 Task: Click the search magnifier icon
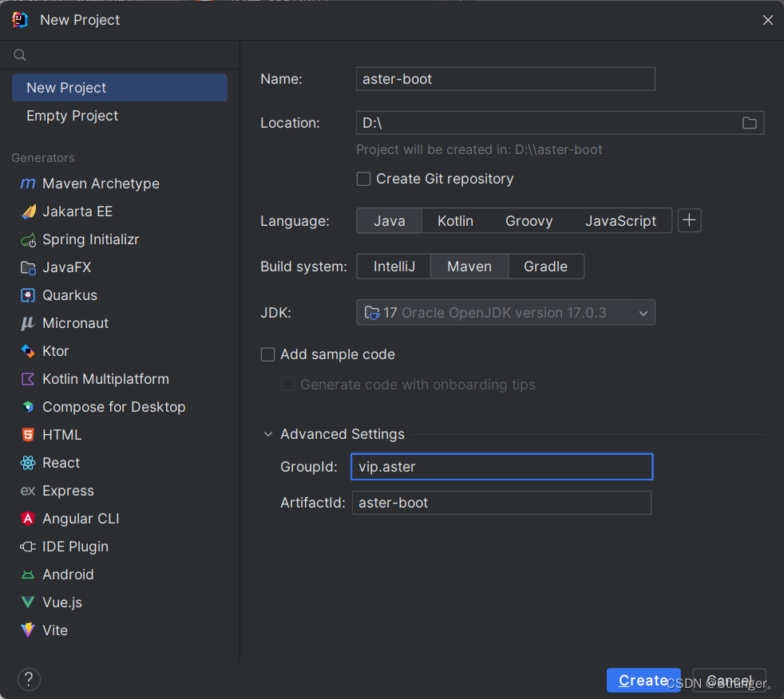[x=20, y=55]
